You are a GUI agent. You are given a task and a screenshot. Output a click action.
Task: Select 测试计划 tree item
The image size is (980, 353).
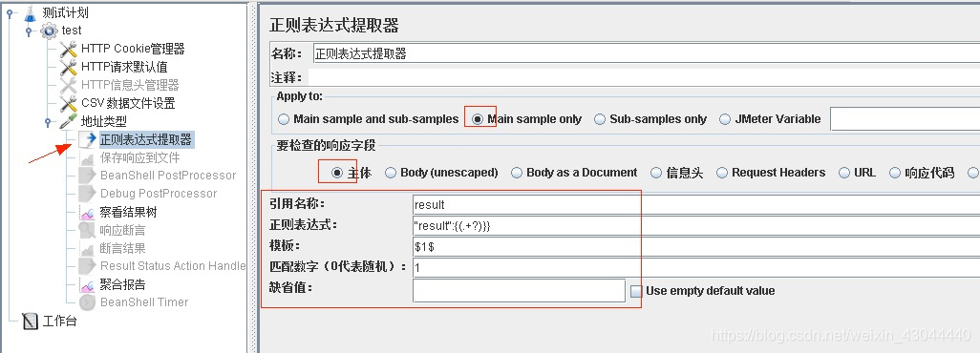65,12
